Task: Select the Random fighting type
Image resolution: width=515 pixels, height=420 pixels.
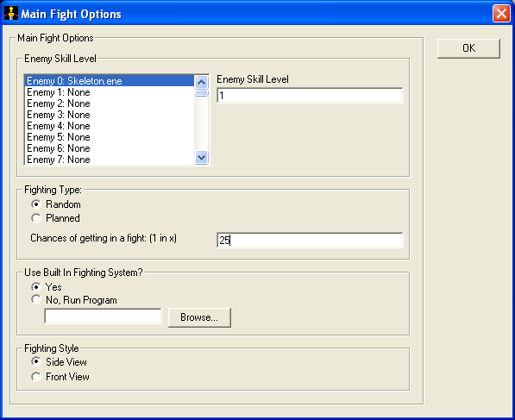Action: pos(36,204)
